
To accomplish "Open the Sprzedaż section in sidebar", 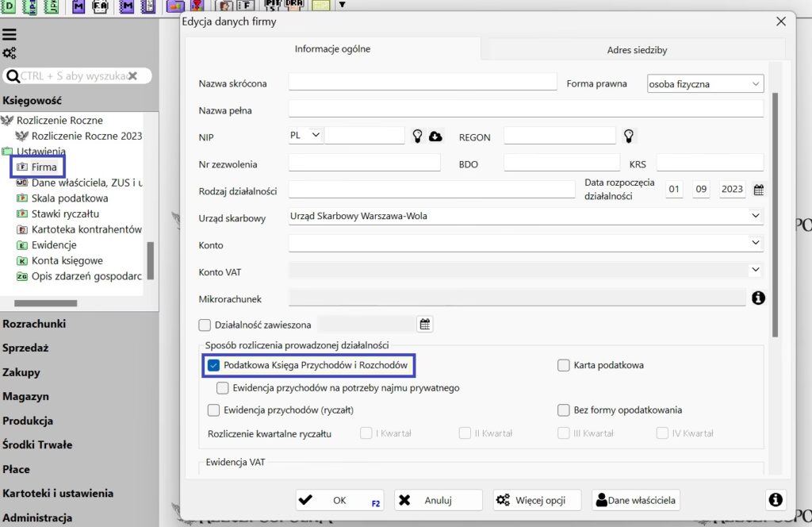I will coord(25,348).
